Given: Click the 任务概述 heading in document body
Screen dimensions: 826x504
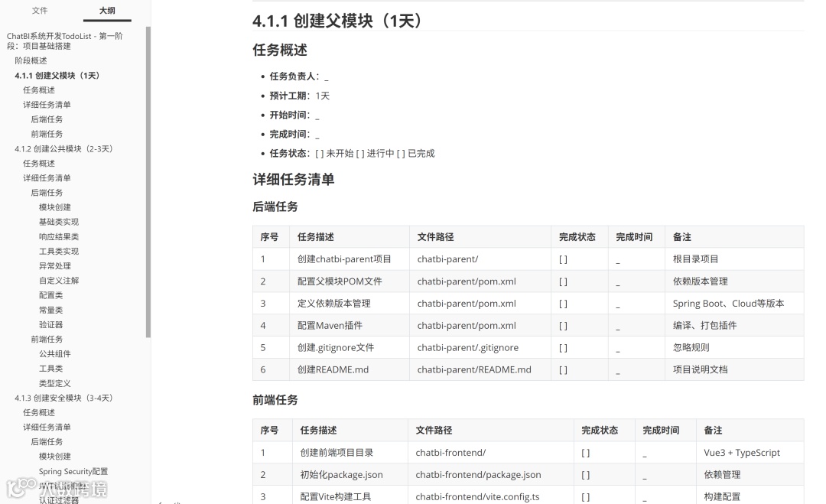Looking at the screenshot, I should pos(280,50).
